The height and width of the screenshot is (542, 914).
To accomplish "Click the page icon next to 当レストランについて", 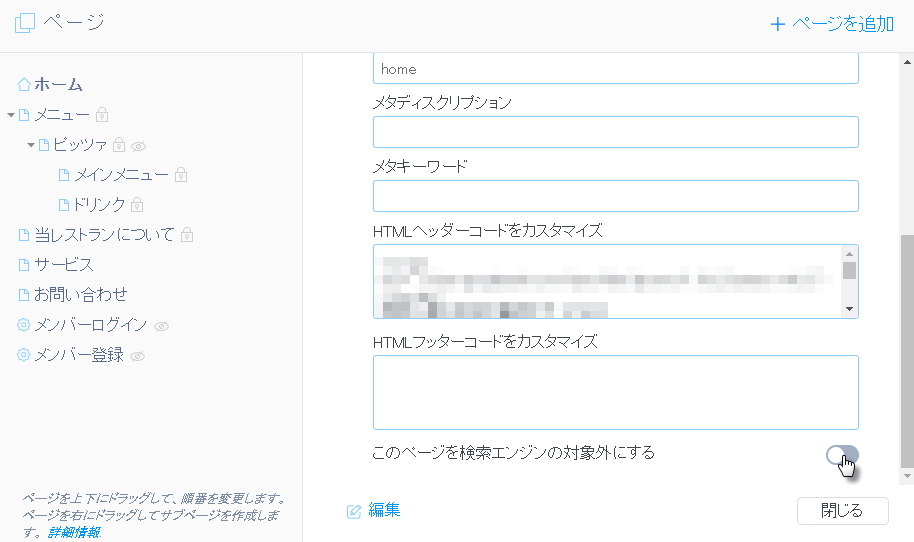I will pos(24,235).
